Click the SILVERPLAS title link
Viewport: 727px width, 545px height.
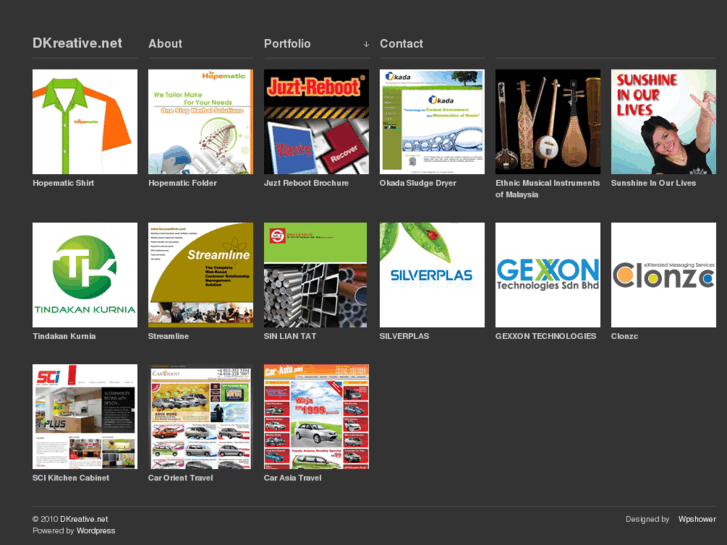click(x=404, y=336)
